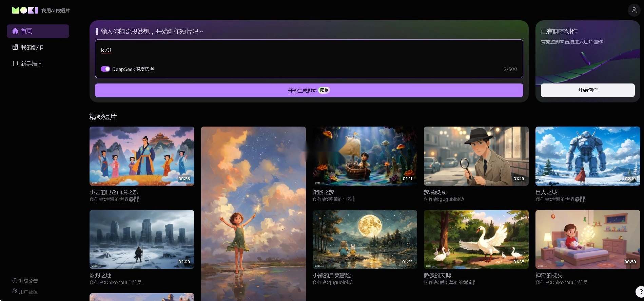Click the idea input field with k73
This screenshot has height=301, width=644.
coord(309,54)
